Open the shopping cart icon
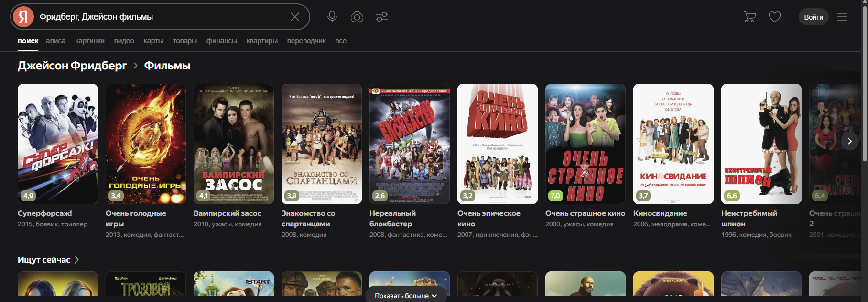The width and height of the screenshot is (868, 302). click(750, 17)
